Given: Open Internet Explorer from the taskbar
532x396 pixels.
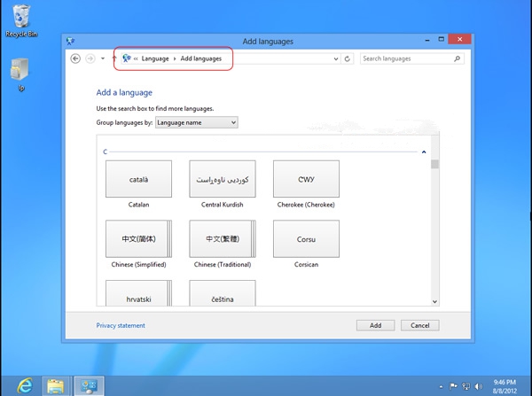Looking at the screenshot, I should tap(25, 385).
